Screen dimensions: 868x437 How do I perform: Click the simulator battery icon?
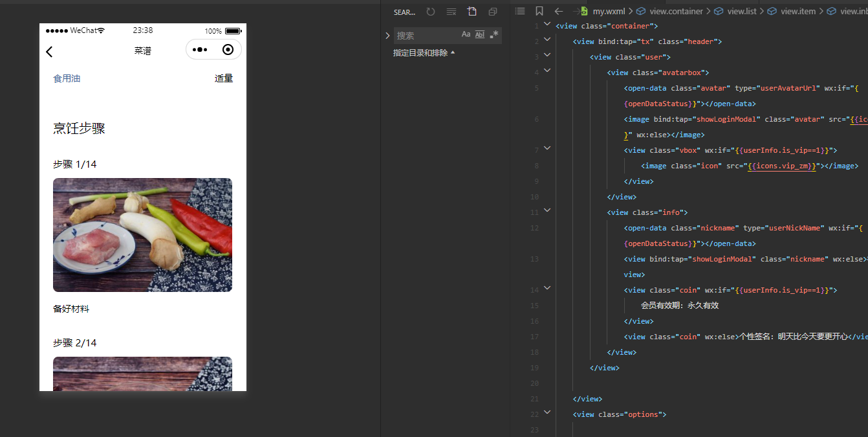point(233,30)
